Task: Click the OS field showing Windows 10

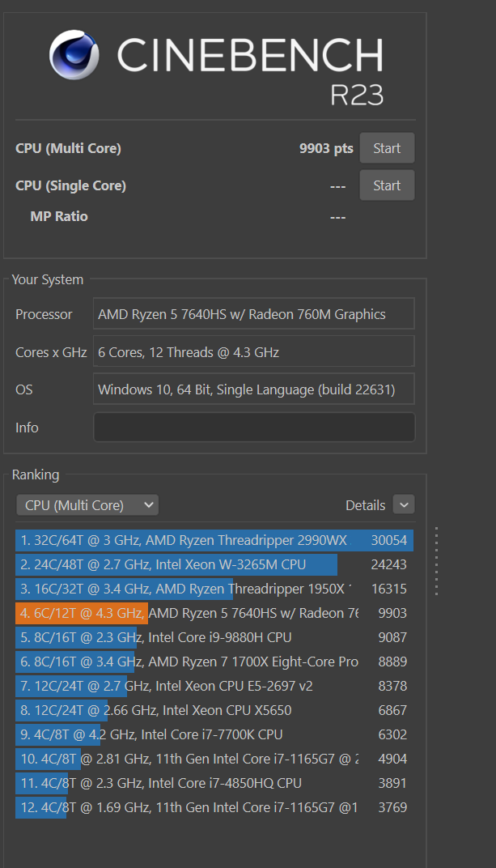Action: coord(254,389)
